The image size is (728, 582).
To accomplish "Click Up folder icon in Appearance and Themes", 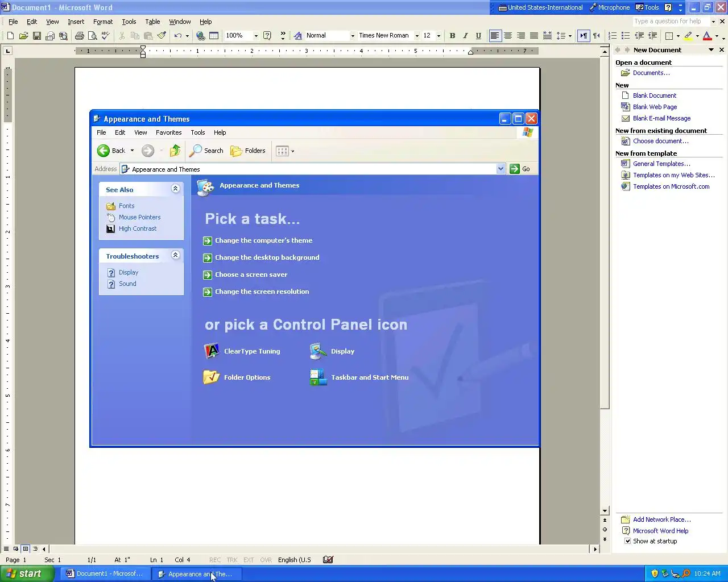I will point(175,151).
